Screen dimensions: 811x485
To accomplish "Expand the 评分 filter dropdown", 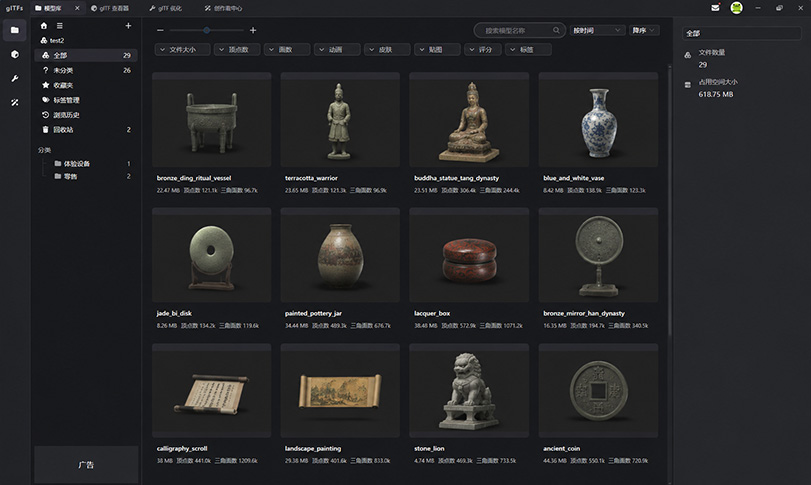I will tap(483, 50).
